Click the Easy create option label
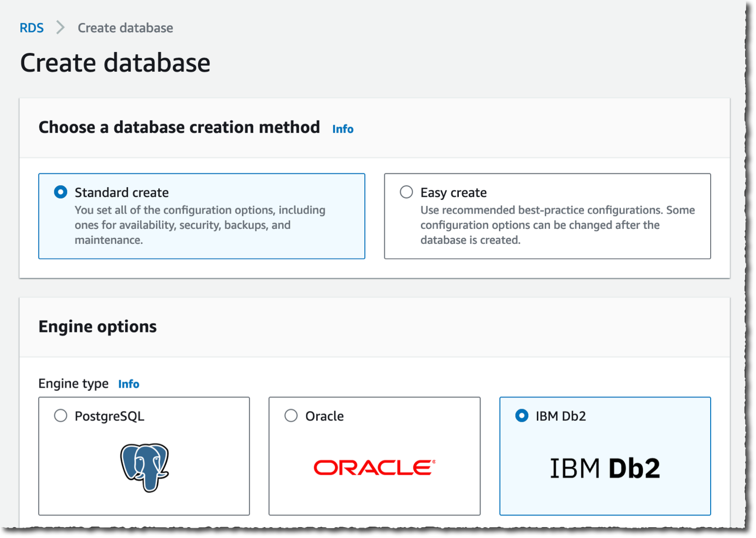756x538 pixels. point(453,192)
